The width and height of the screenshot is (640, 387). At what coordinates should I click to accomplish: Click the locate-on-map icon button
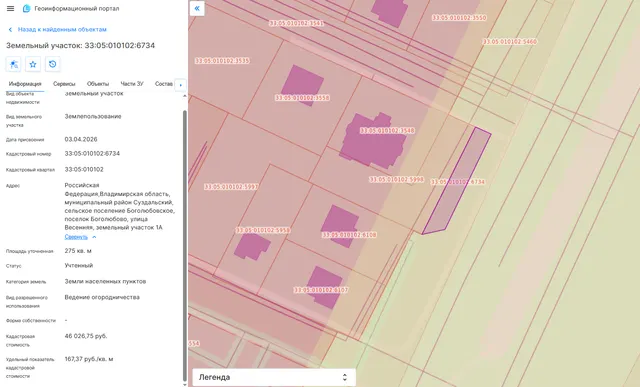click(x=13, y=64)
